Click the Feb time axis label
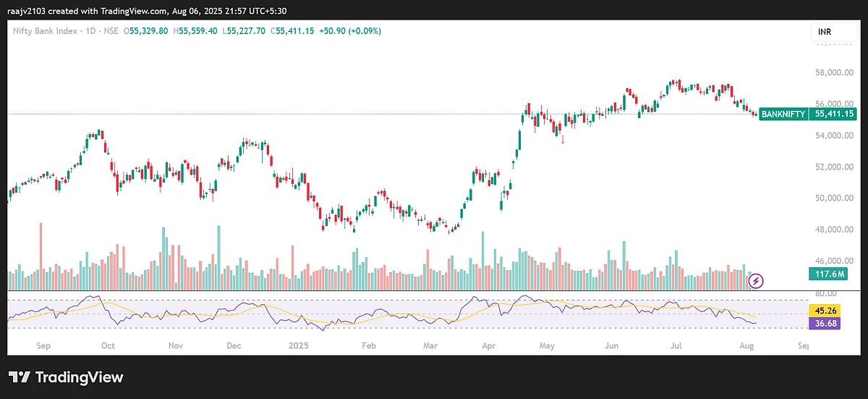868x399 pixels. click(369, 346)
